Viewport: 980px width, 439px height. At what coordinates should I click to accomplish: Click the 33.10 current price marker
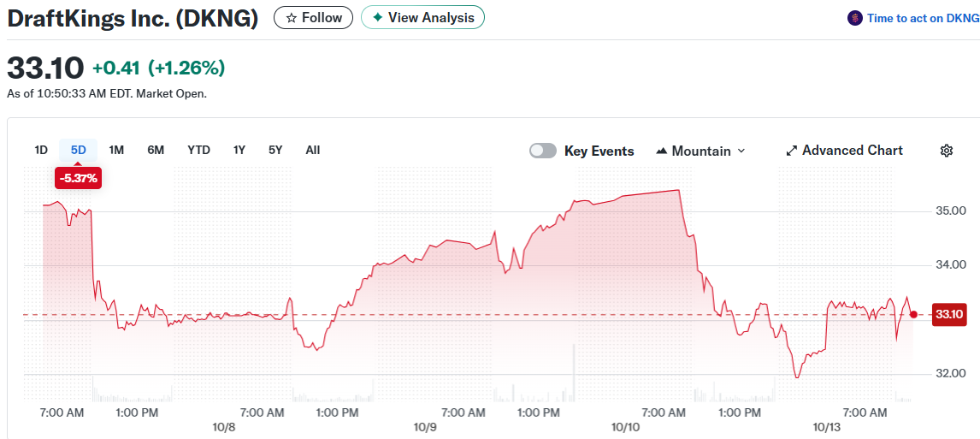coord(948,314)
